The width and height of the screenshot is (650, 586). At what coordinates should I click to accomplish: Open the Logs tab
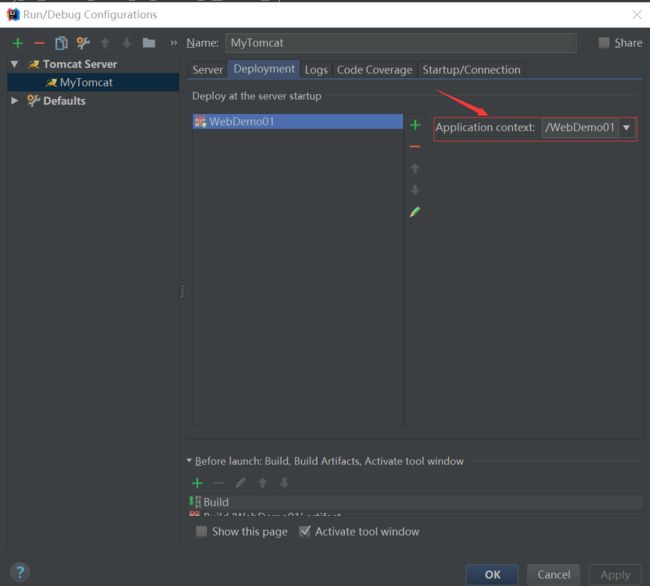[316, 70]
